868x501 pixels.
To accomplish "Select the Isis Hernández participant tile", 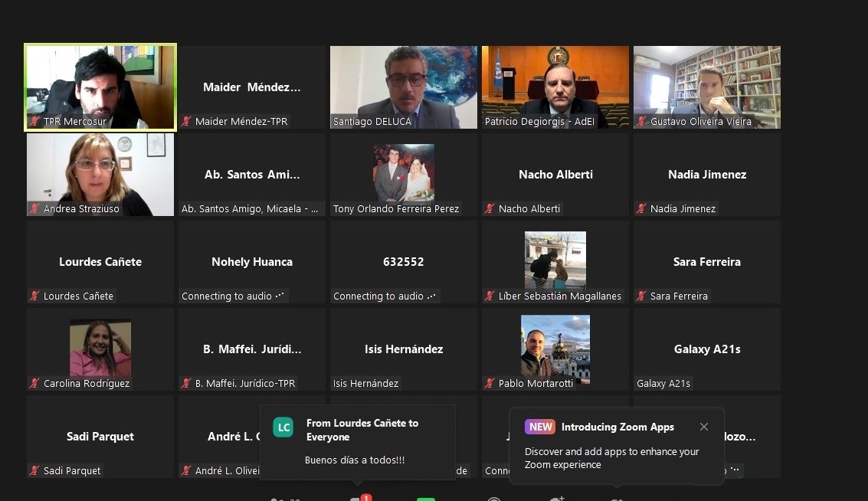I will [404, 349].
